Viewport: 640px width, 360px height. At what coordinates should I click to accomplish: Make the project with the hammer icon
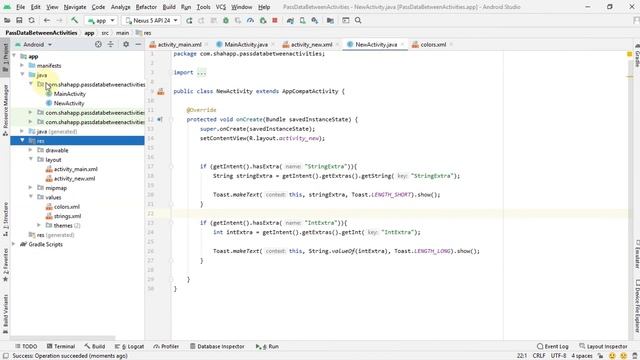[x=74, y=20]
